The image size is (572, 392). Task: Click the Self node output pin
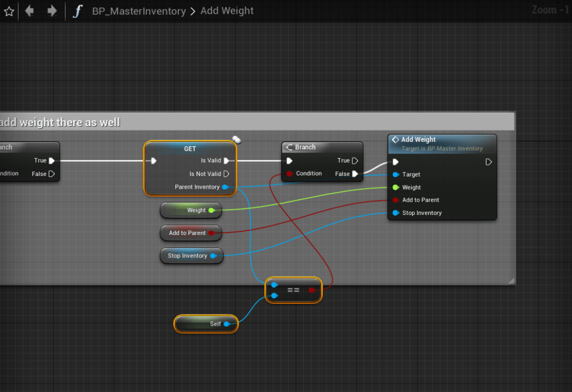[x=226, y=324]
